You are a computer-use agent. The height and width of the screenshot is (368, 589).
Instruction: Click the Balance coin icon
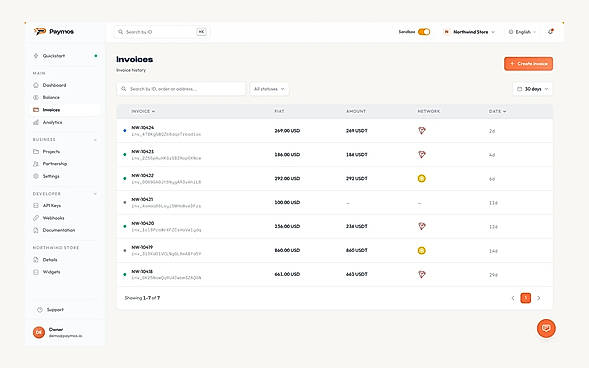36,97
